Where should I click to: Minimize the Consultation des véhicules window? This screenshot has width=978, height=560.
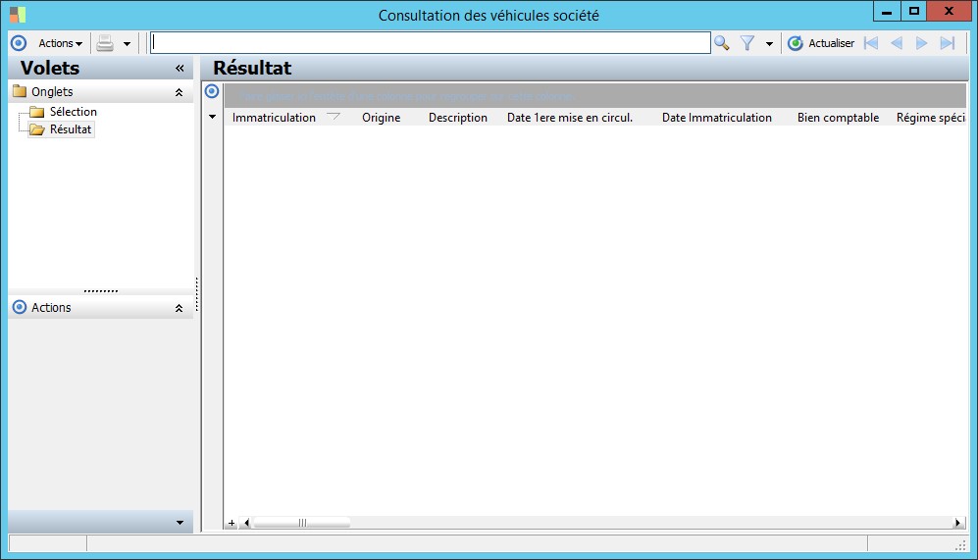click(887, 11)
